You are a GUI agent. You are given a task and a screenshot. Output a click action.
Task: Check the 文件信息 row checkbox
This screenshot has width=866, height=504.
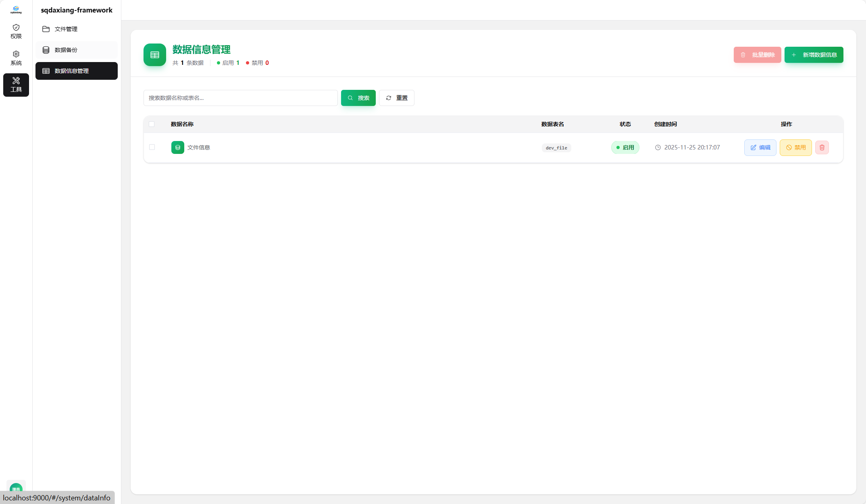coord(152,147)
